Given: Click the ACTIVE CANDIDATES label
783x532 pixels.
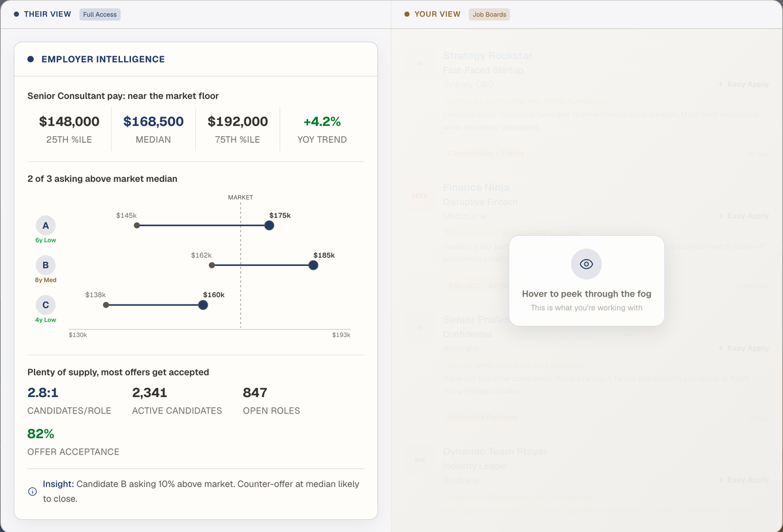Looking at the screenshot, I should coord(177,411).
